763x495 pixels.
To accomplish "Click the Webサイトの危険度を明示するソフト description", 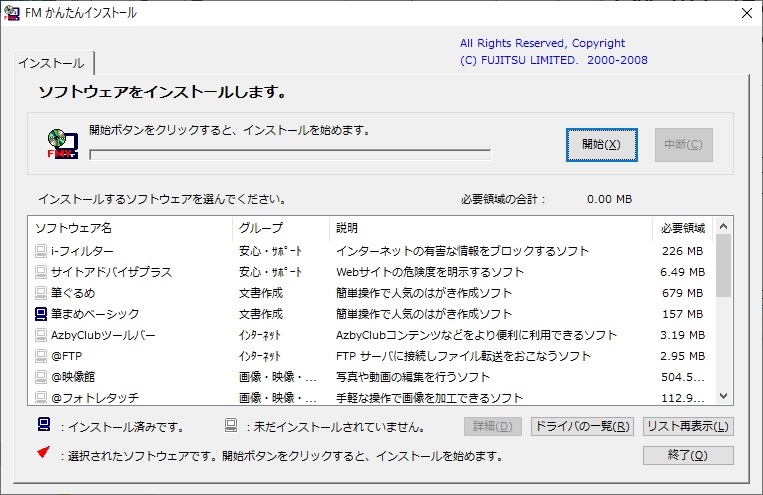I will [430, 272].
